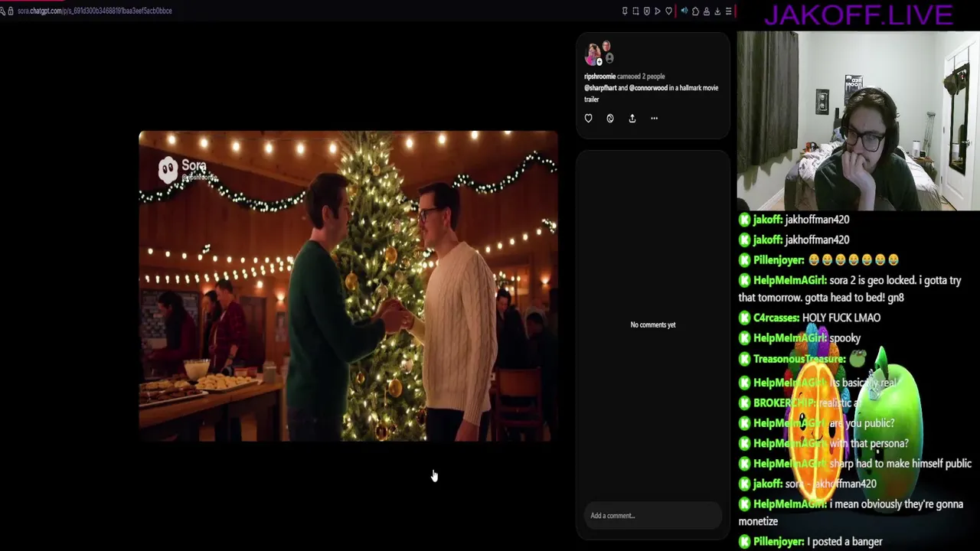Share the Sora post
This screenshot has height=551, width=980.
pyautogui.click(x=632, y=118)
